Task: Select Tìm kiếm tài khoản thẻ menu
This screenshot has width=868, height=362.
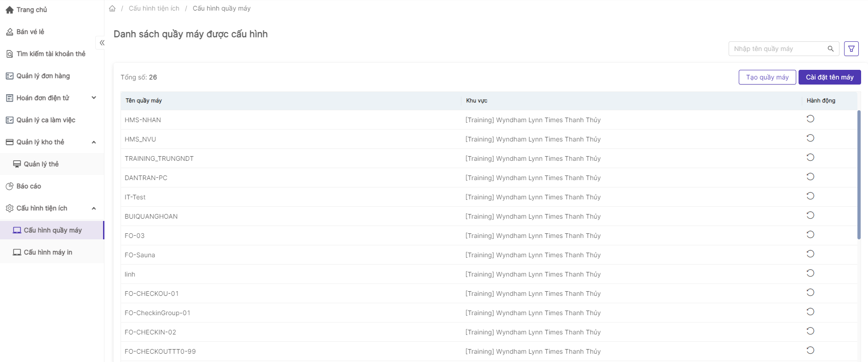Action: [52, 54]
